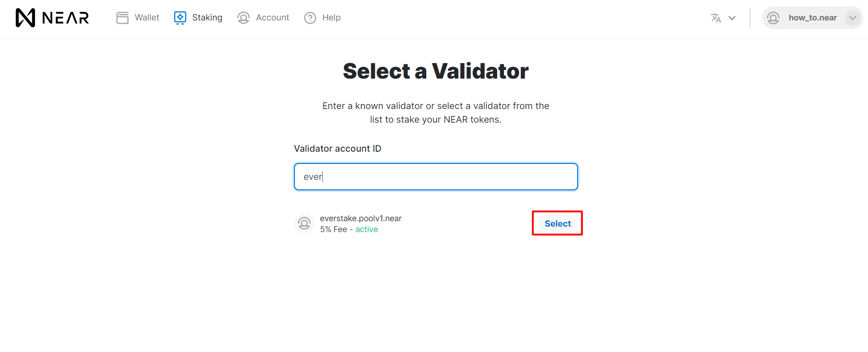This screenshot has height=352, width=868.
Task: Click the everstake validator avatar icon
Action: 304,223
